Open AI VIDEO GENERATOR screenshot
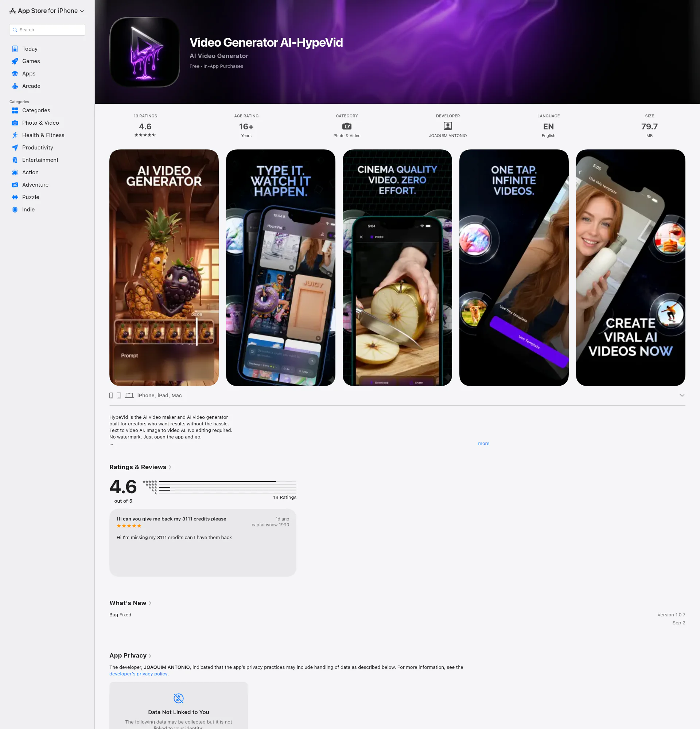 coord(164,268)
